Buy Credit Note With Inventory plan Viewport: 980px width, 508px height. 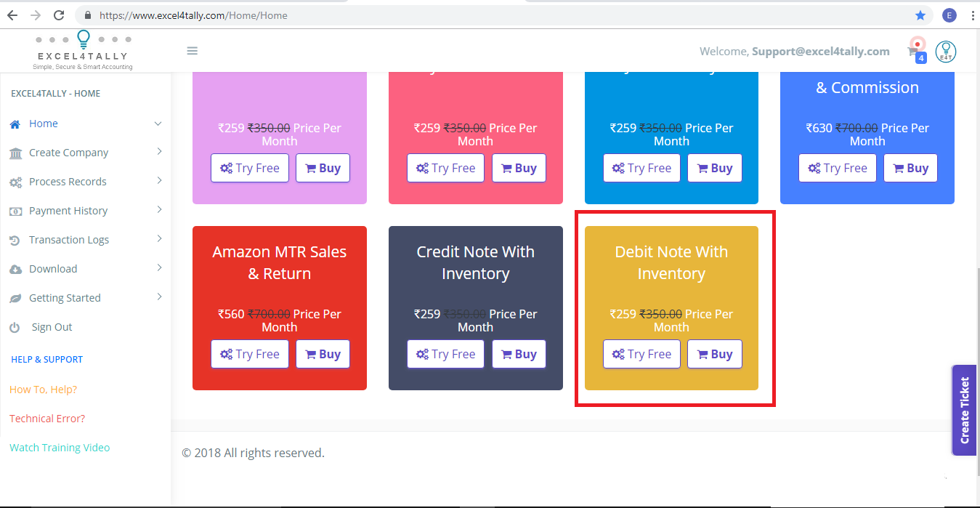point(519,354)
